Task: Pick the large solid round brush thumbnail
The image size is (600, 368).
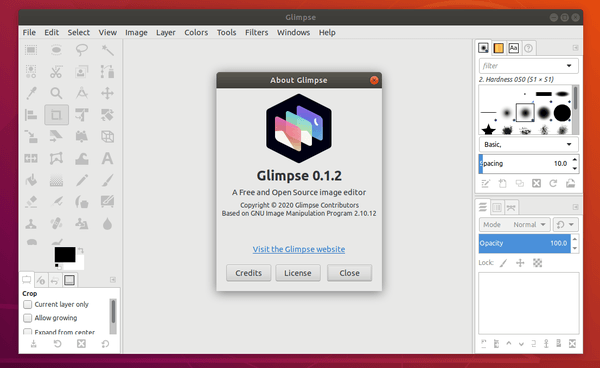Action: (x=562, y=113)
